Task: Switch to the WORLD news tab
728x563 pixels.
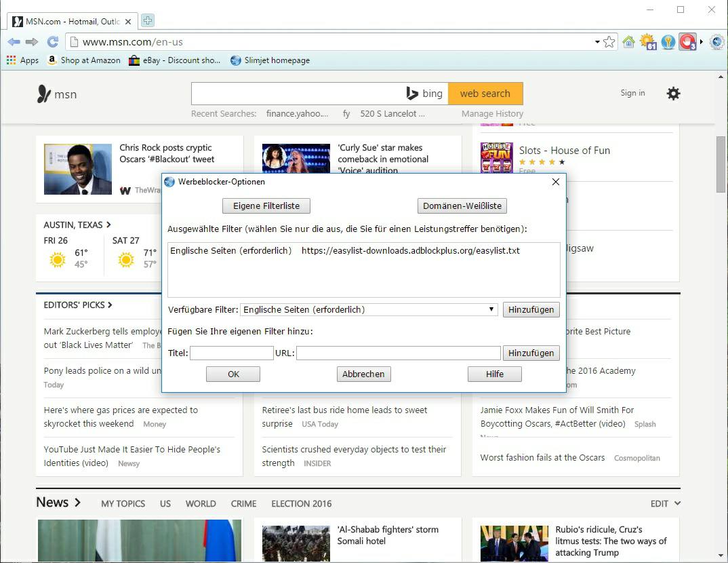Action: [201, 503]
